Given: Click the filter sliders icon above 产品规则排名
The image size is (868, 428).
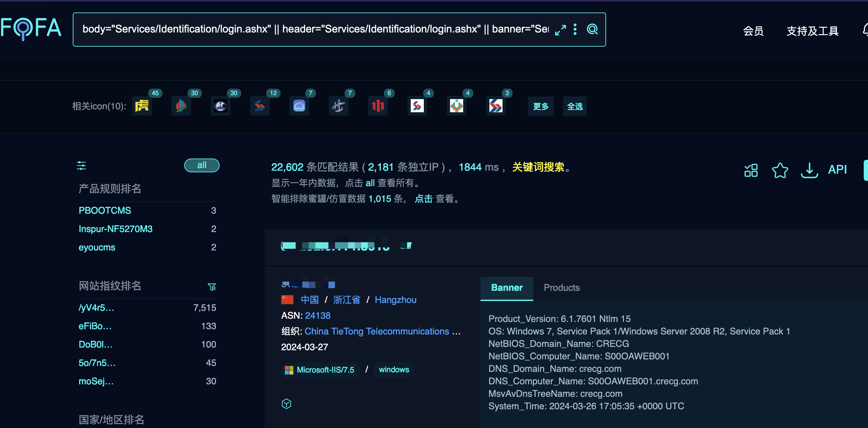Looking at the screenshot, I should (x=81, y=166).
